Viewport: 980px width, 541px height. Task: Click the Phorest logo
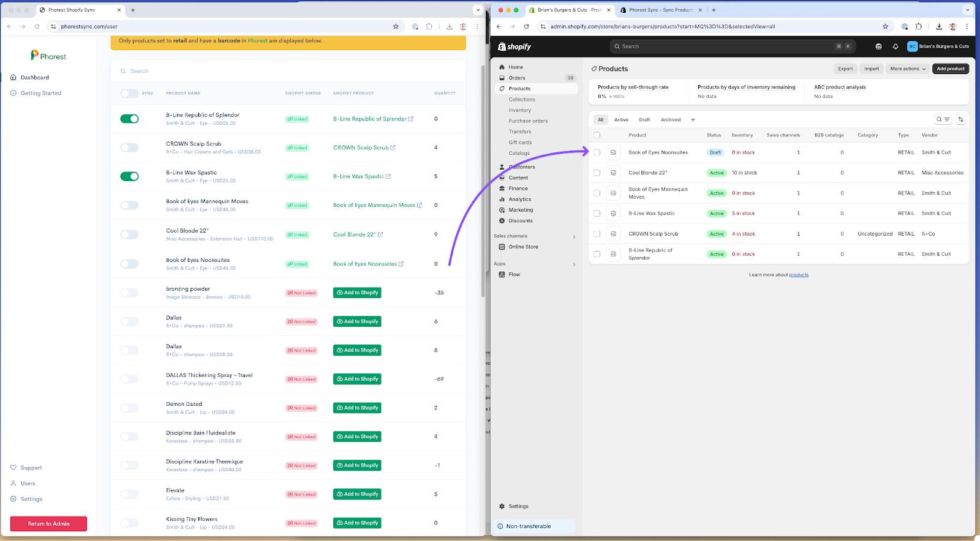click(48, 56)
